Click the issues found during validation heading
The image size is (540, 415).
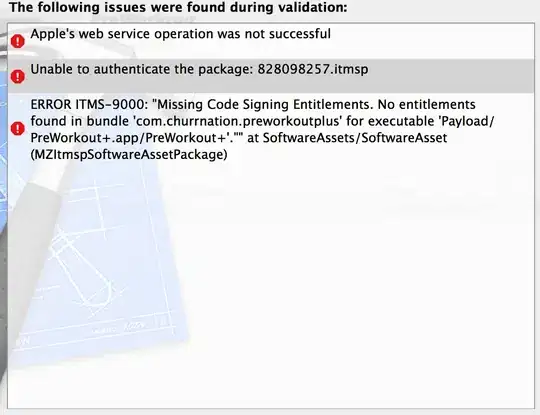click(x=178, y=7)
